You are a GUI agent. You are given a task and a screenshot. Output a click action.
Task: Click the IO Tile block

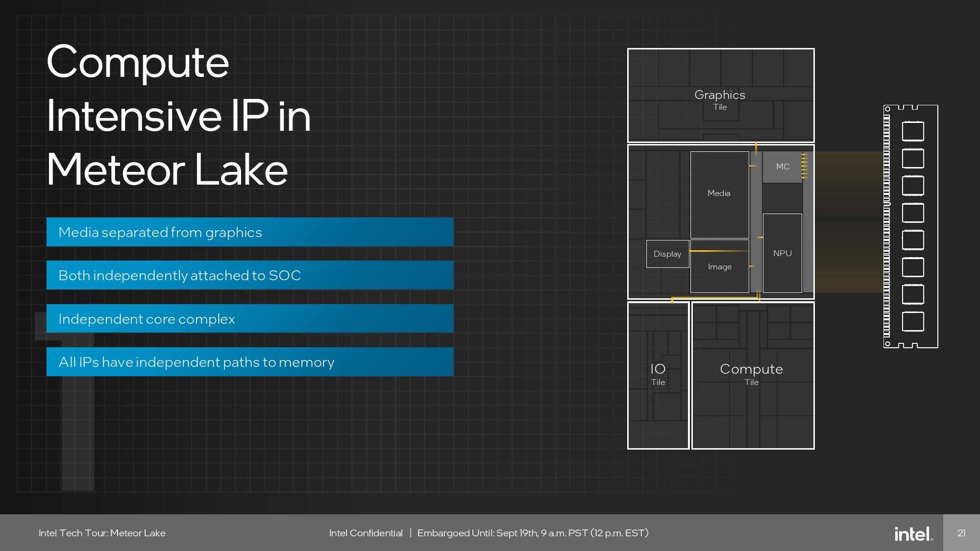(658, 375)
